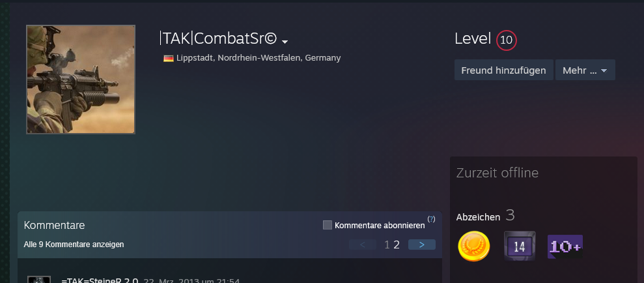
Task: Click the previous comments page arrow
Action: coord(363,245)
